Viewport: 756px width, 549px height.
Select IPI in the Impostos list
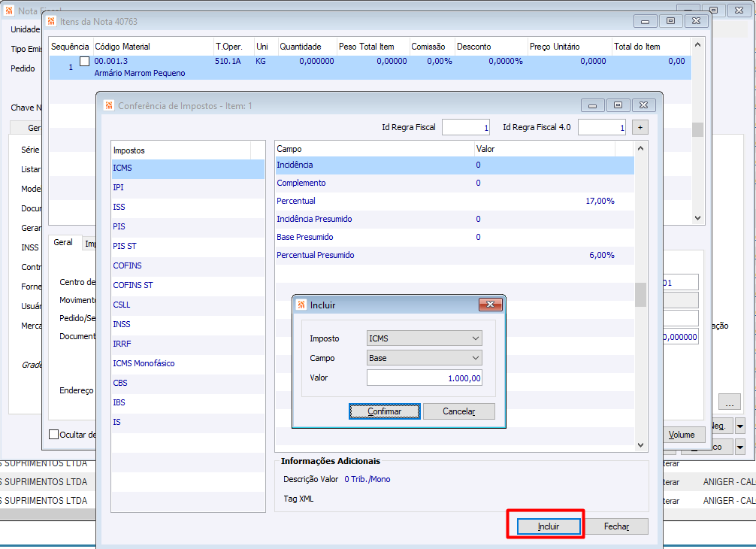coord(188,187)
